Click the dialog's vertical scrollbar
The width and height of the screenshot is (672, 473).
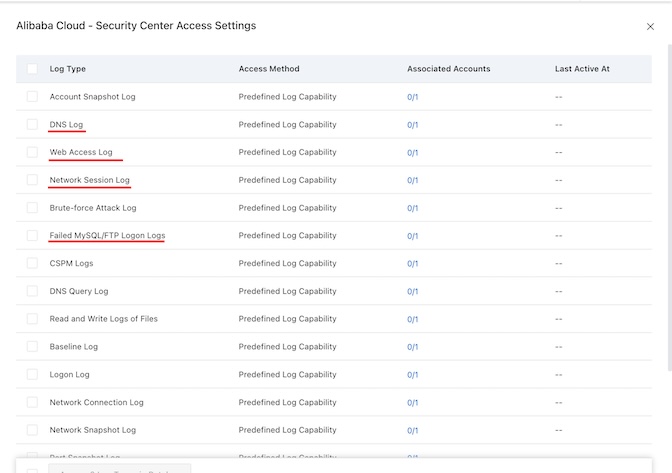point(669,208)
